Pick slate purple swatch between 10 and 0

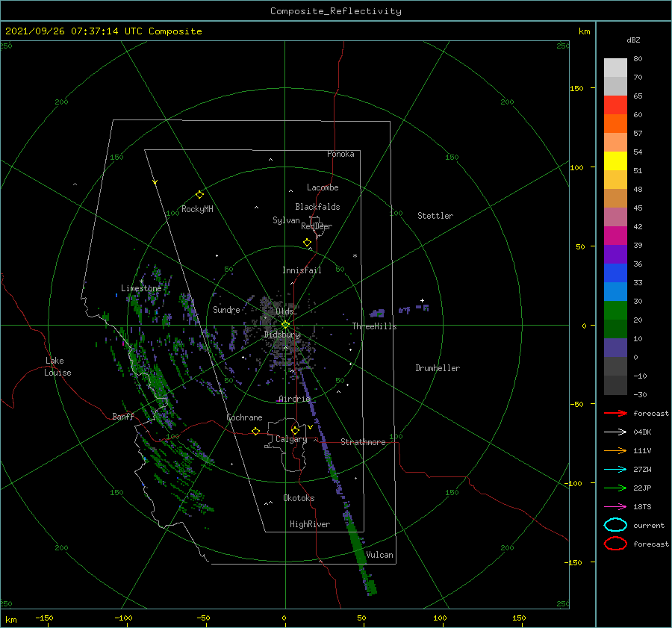[x=615, y=348]
